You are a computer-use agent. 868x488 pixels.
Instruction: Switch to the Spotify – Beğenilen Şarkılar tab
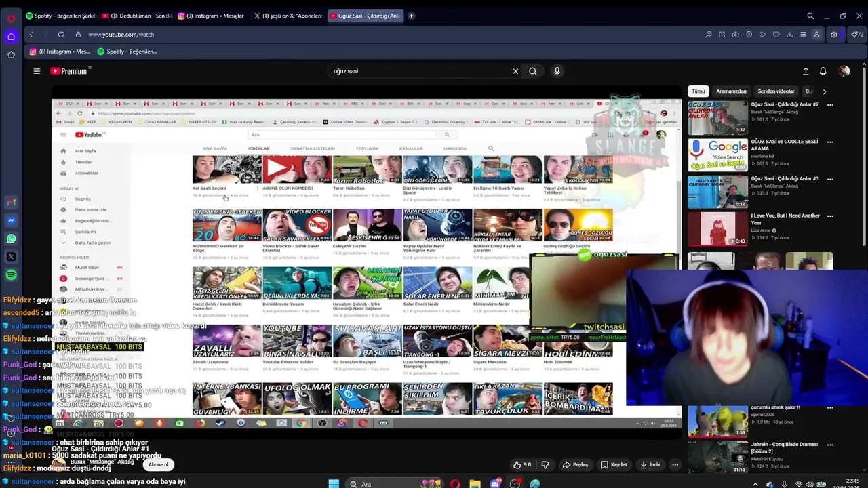(61, 16)
